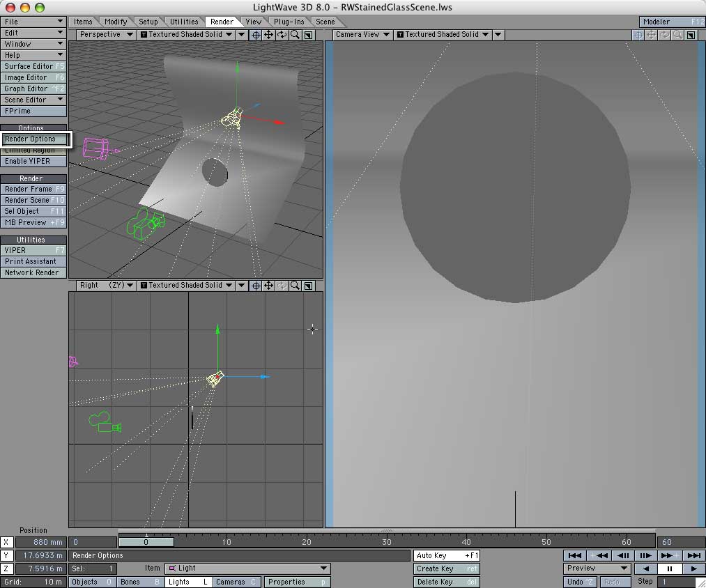Select the green camera object in the Perspective viewport
The image size is (706, 588).
pyautogui.click(x=145, y=224)
